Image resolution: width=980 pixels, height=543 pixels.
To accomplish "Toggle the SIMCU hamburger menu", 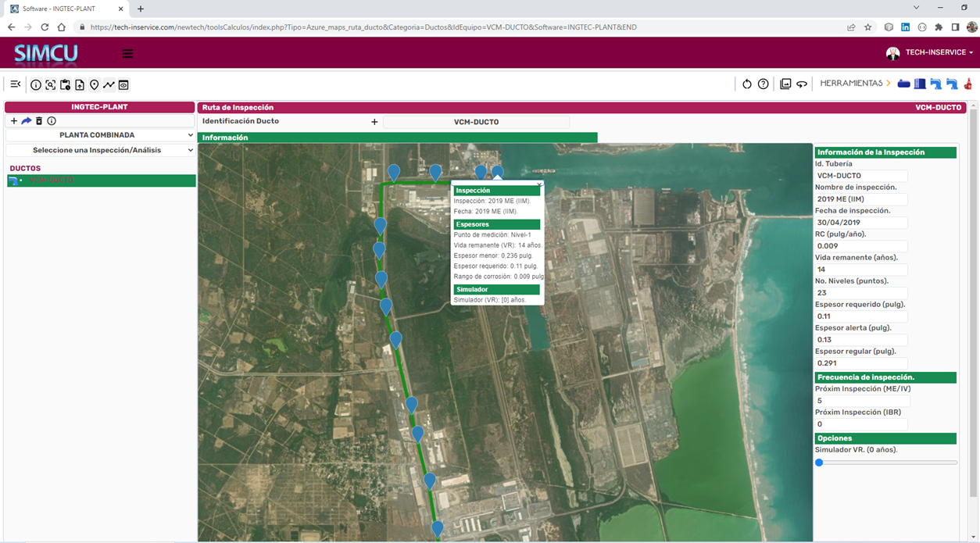I will point(127,54).
